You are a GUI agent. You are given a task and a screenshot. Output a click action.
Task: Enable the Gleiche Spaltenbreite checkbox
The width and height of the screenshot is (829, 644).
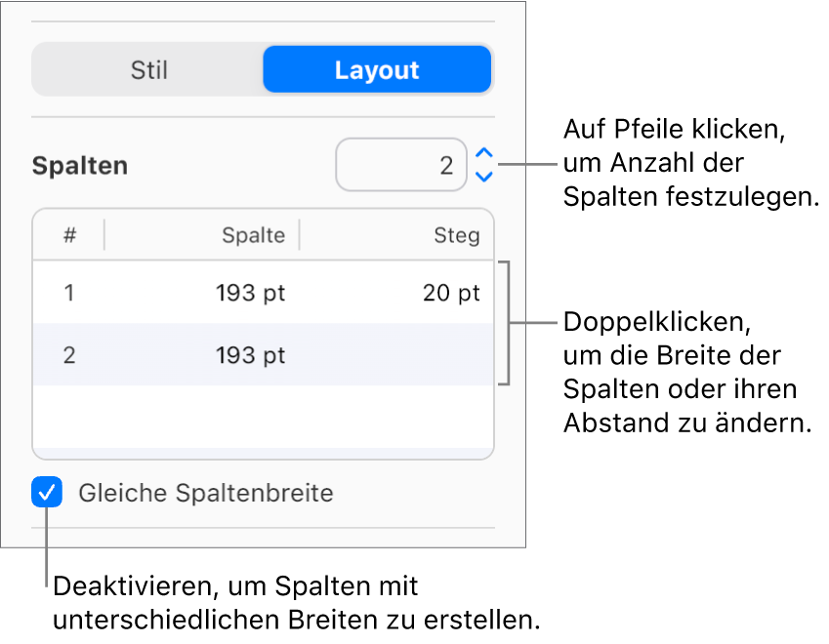[45, 493]
